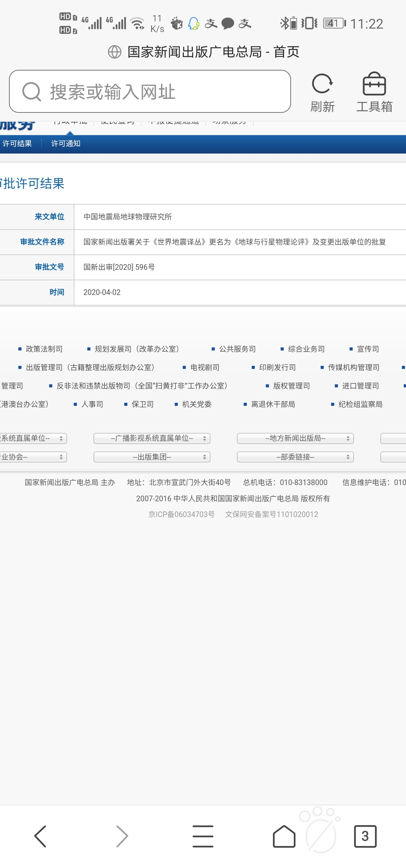406x868 pixels.
Task: Tap the battery indicator in status bar
Action: 334,24
